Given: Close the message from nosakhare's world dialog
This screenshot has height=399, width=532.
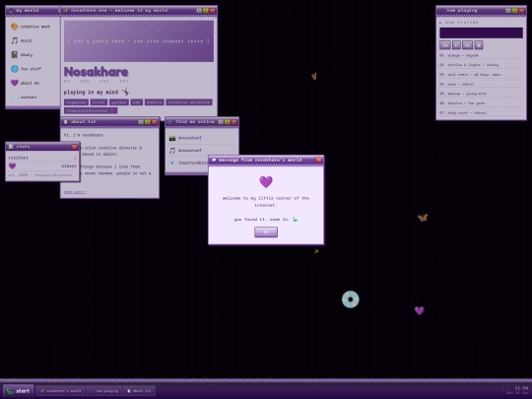Looking at the screenshot, I should (x=318, y=160).
